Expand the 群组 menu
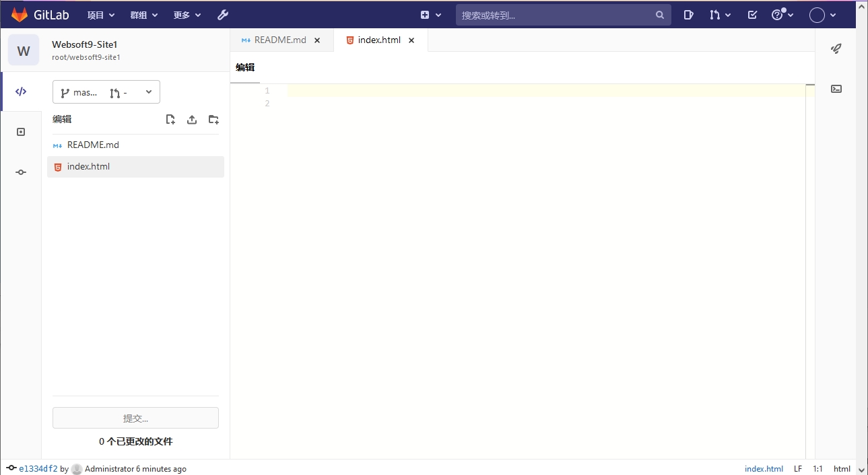Image resolution: width=868 pixels, height=475 pixels. (x=143, y=15)
